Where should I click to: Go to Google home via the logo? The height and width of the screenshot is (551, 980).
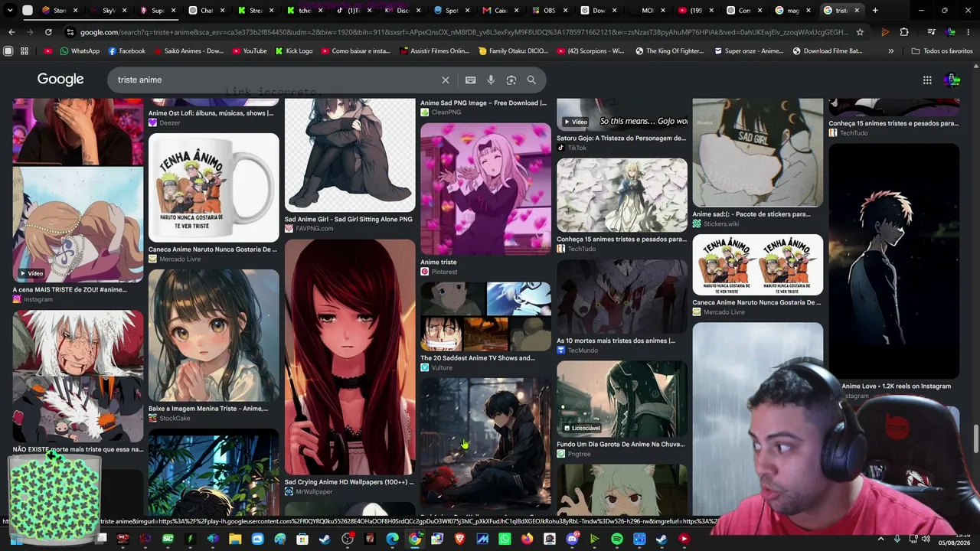coord(60,80)
